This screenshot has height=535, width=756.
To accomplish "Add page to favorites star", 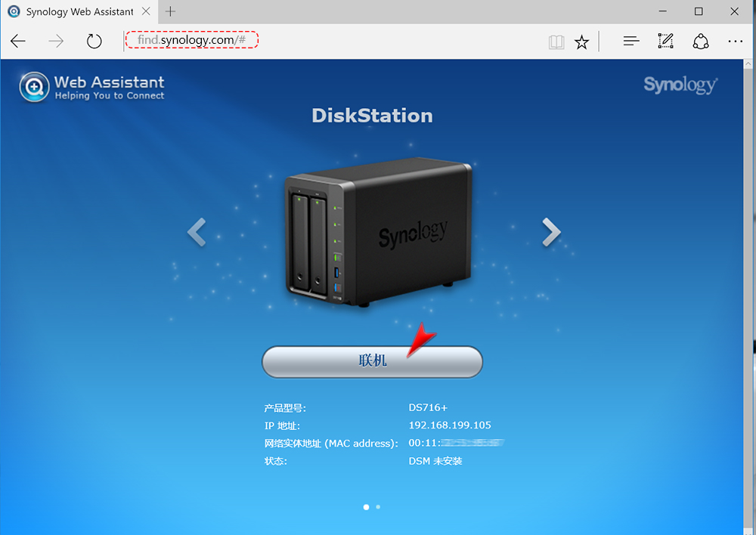I will [x=581, y=42].
